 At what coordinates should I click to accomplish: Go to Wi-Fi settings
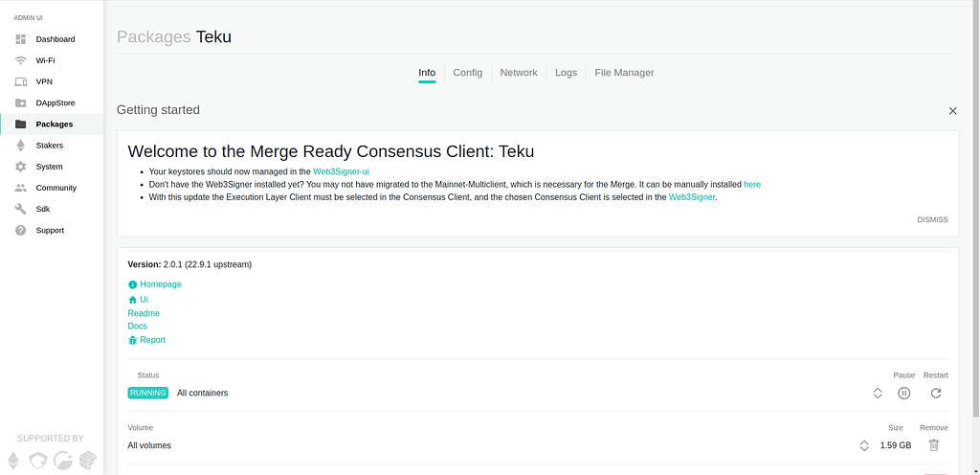tap(45, 60)
